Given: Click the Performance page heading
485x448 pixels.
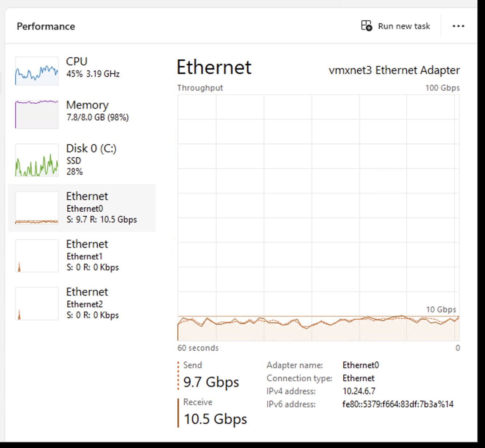Looking at the screenshot, I should tap(46, 26).
